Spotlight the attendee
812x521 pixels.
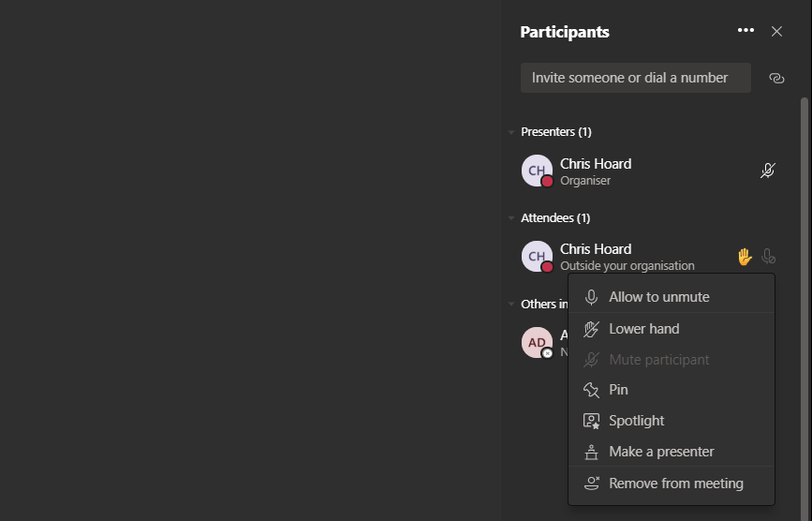pos(636,421)
